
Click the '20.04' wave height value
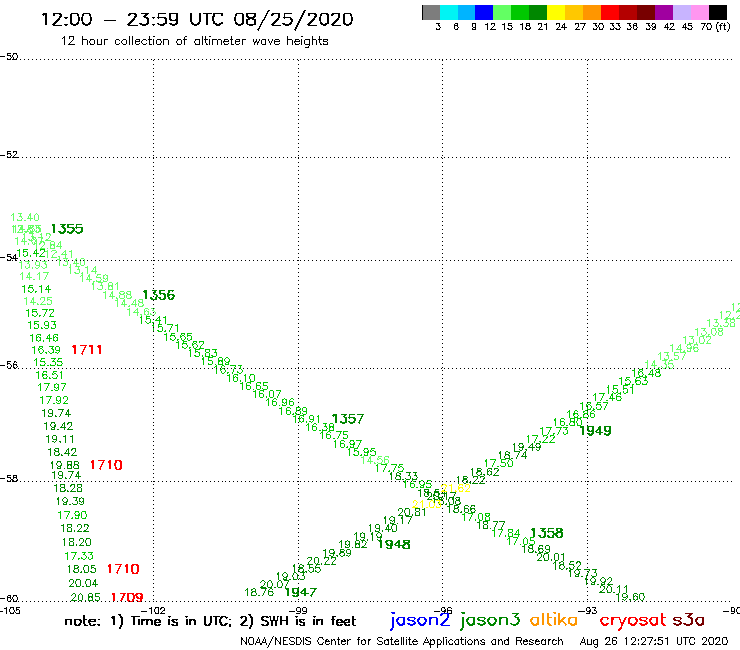click(x=83, y=583)
